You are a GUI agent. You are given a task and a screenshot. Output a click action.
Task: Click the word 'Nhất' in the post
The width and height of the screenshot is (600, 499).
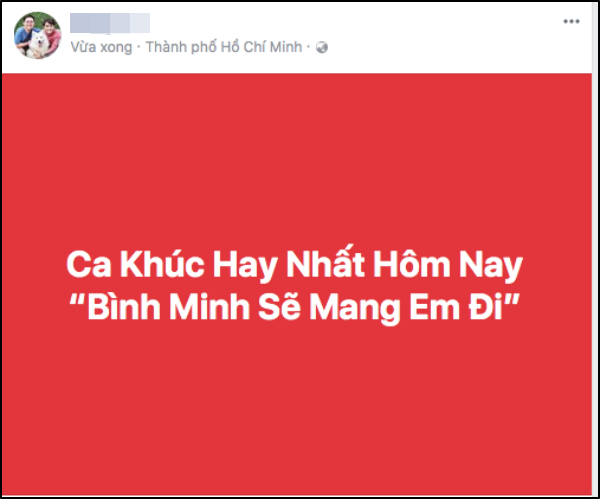point(326,263)
